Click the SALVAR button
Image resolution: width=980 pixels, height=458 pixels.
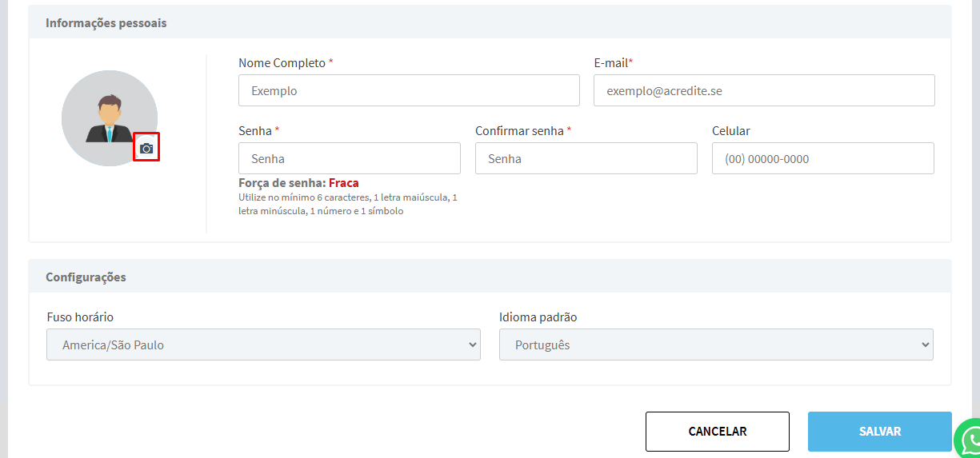point(879,432)
